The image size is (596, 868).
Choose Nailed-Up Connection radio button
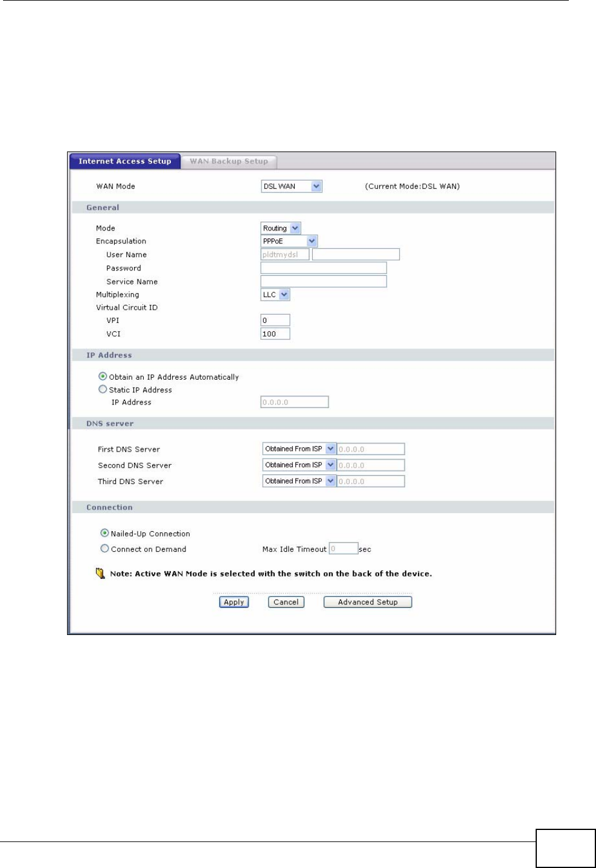[104, 533]
